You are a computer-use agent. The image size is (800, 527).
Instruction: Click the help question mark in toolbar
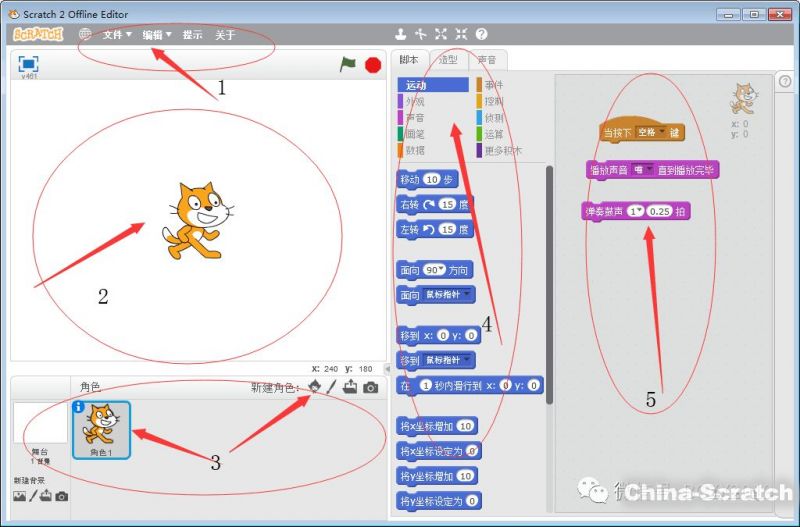point(481,34)
